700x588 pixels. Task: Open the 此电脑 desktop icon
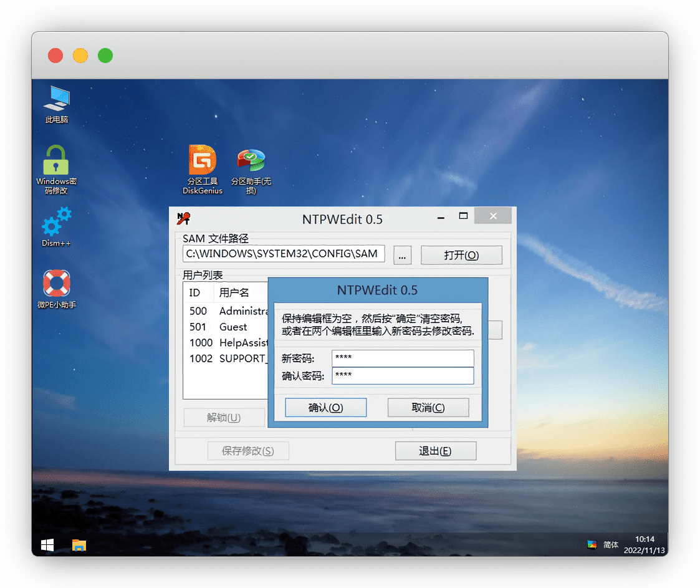point(57,99)
